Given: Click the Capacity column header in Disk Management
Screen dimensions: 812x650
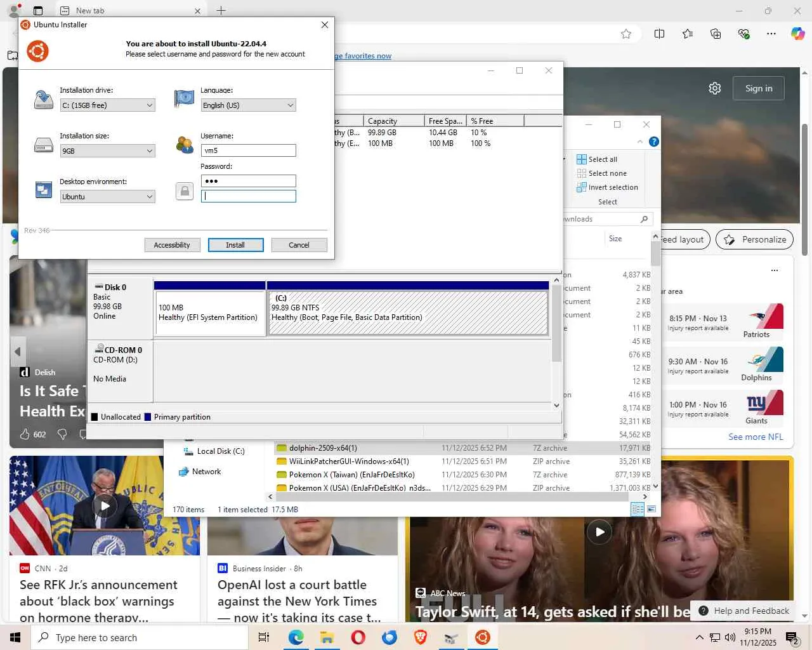Looking at the screenshot, I should click(394, 121).
